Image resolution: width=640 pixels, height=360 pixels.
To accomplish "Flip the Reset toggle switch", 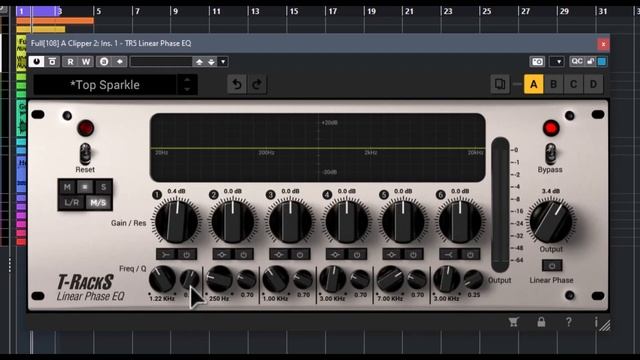I will pyautogui.click(x=85, y=153).
